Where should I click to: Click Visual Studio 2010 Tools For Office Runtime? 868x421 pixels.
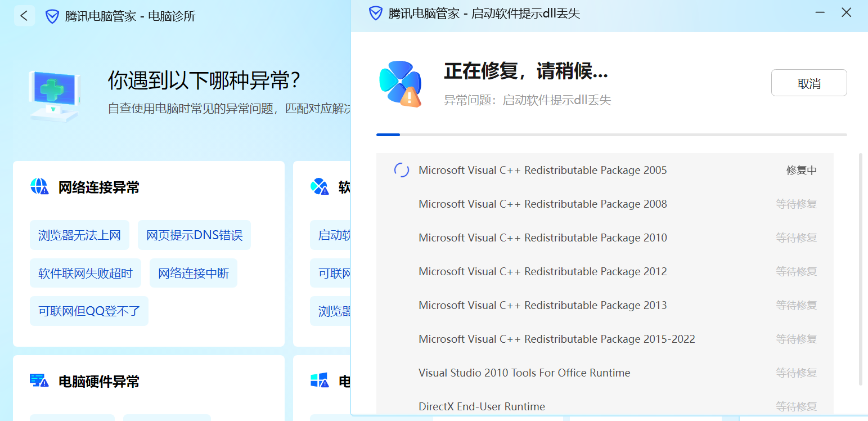pyautogui.click(x=605, y=373)
